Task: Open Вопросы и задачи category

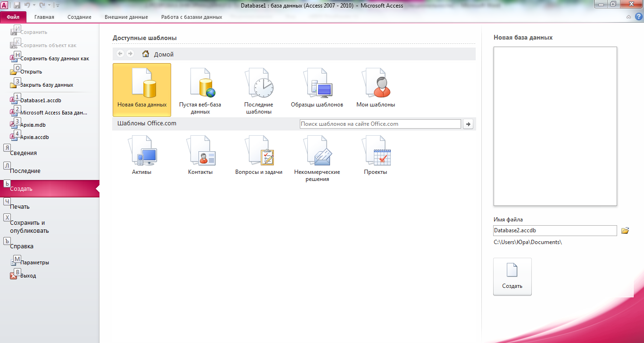Action: 259,155
